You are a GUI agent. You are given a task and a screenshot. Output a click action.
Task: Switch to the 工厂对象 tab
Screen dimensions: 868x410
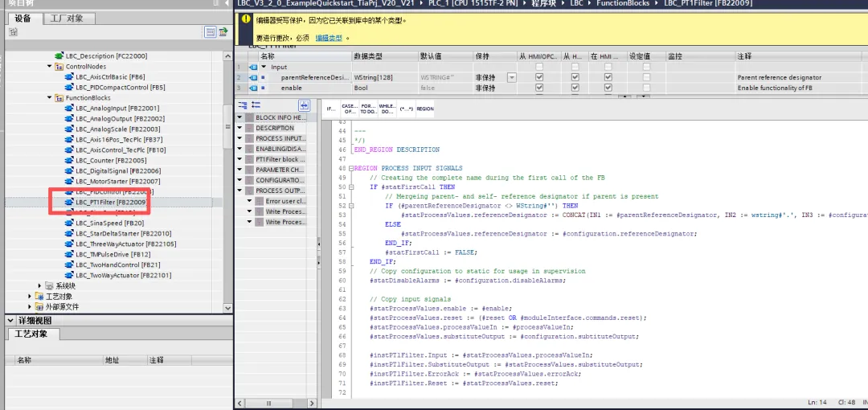click(67, 18)
